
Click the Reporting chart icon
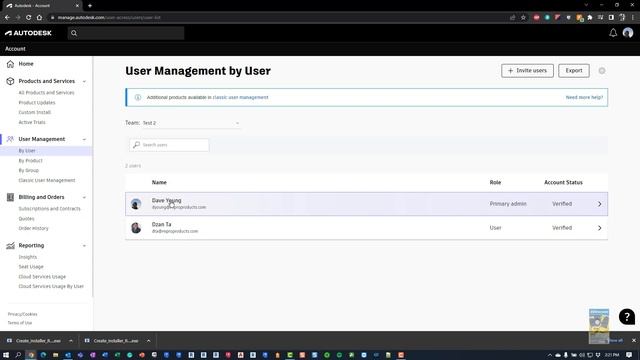pos(10,246)
